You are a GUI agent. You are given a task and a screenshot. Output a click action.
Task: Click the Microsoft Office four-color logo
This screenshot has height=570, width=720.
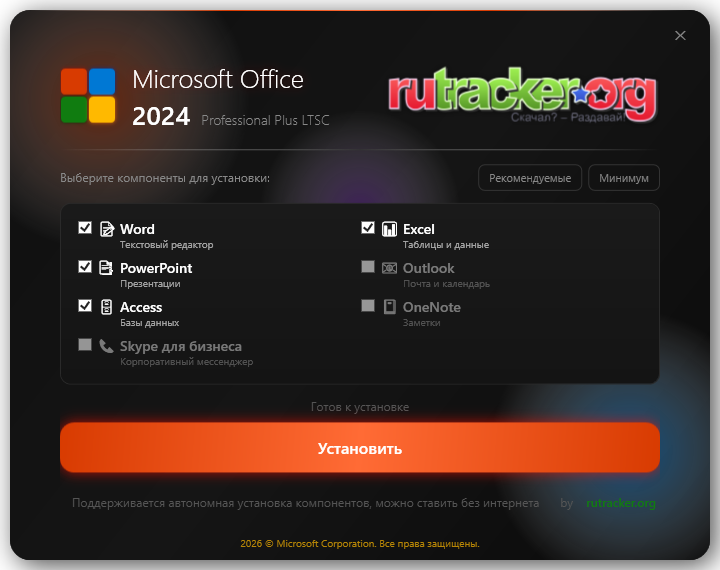88,96
